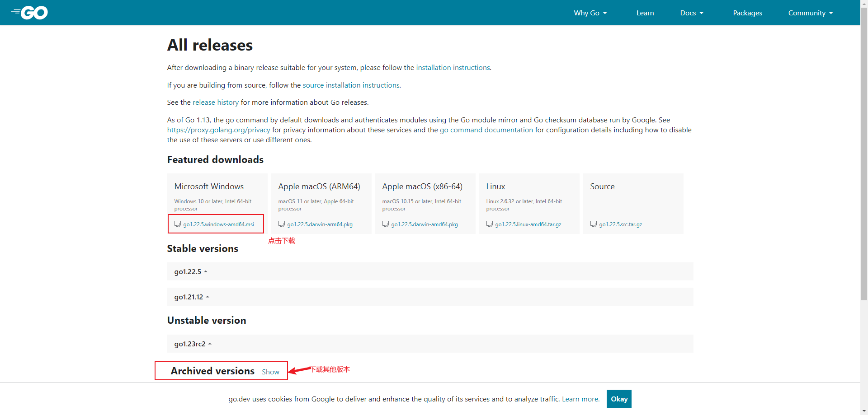Click download icon beside go1.22.5.darwin-amd64.pkg
The height and width of the screenshot is (415, 868).
pos(386,224)
